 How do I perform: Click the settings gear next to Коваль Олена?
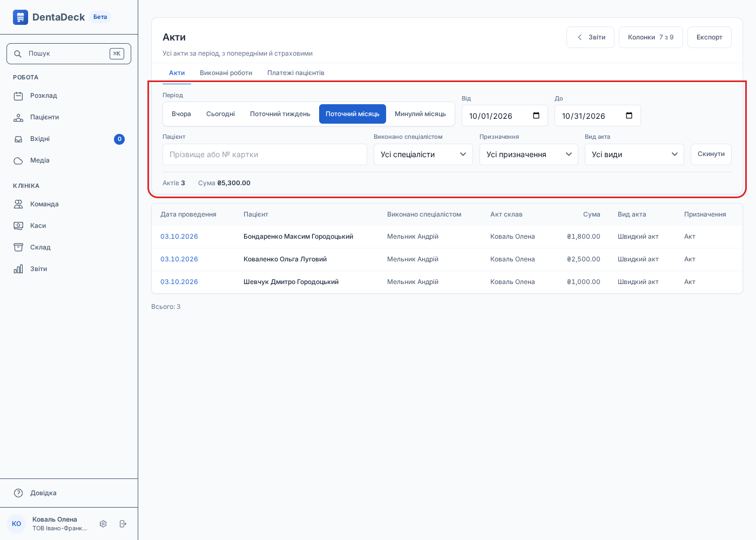[x=103, y=524]
